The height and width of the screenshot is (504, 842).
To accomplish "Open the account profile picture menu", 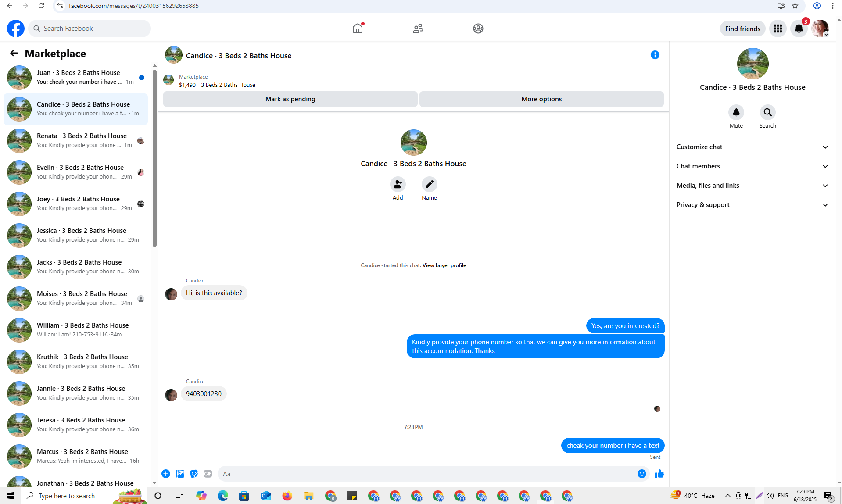I will (820, 29).
